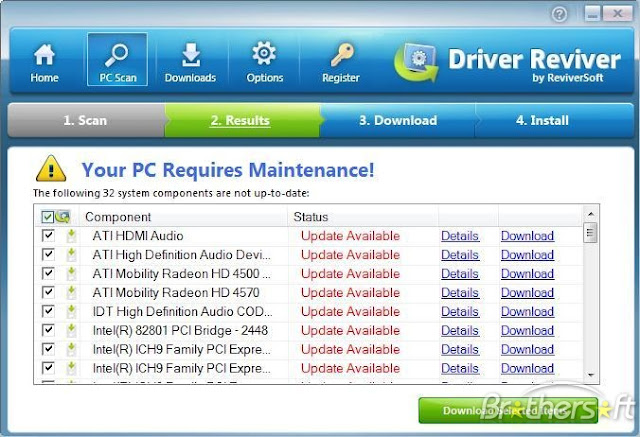Click Update Available status for IDT High Definition Audio
The height and width of the screenshot is (437, 640).
click(x=350, y=311)
